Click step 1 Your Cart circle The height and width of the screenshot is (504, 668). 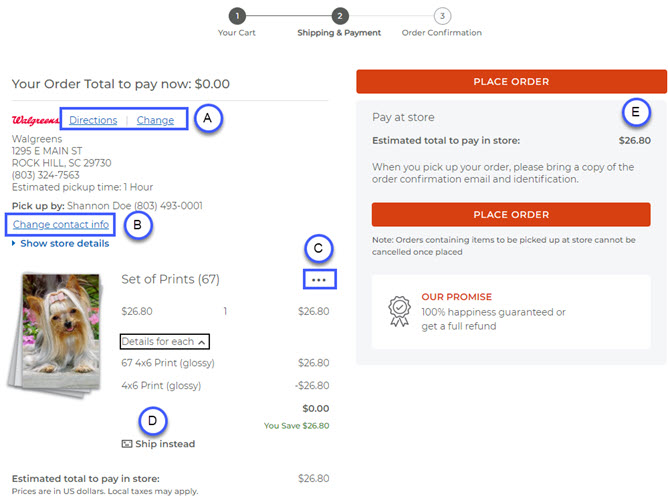[236, 16]
